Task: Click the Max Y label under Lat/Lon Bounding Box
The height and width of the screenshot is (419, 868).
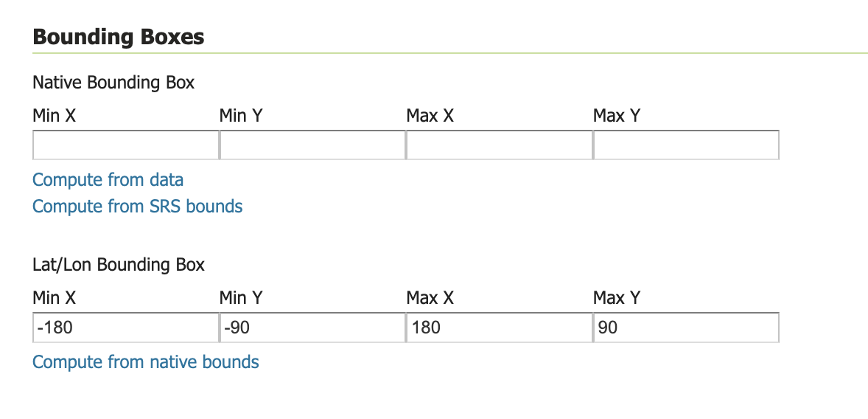Action: pos(617,298)
